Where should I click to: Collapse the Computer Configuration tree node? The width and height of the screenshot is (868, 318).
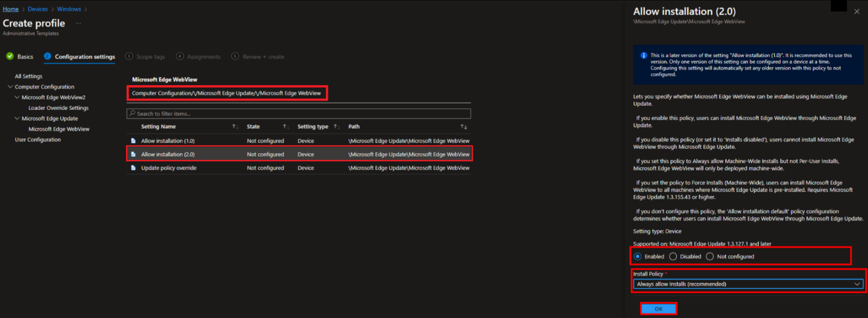coord(10,87)
